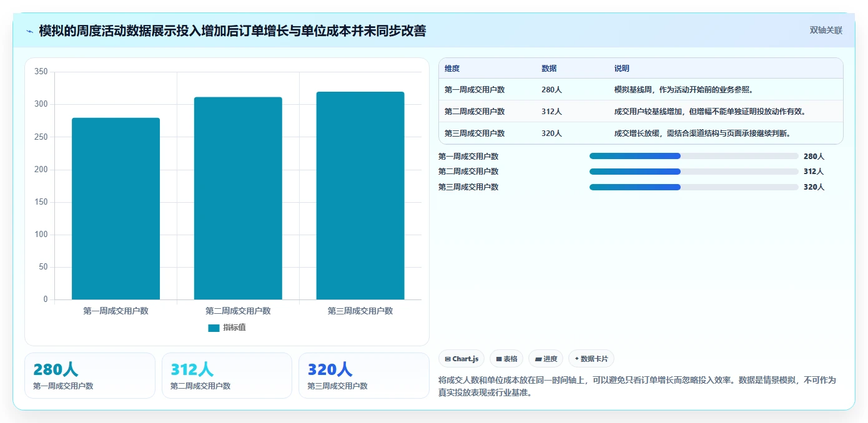Click 第二周成交用户数 label beside progress bar
Image resolution: width=868 pixels, height=423 pixels.
click(x=468, y=172)
